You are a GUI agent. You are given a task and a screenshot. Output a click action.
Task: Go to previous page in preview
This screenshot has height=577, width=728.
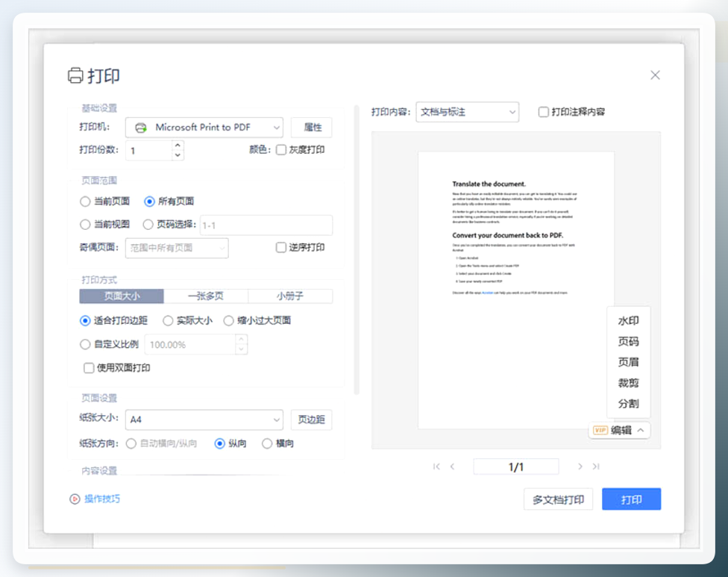point(452,467)
